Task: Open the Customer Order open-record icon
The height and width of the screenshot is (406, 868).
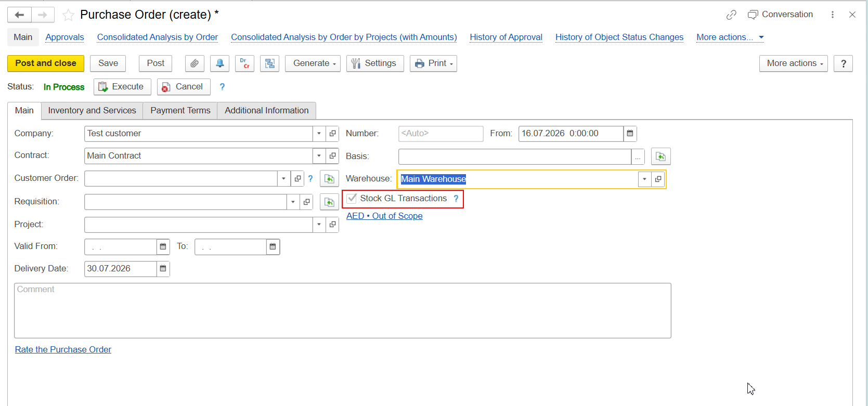Action: pyautogui.click(x=297, y=178)
